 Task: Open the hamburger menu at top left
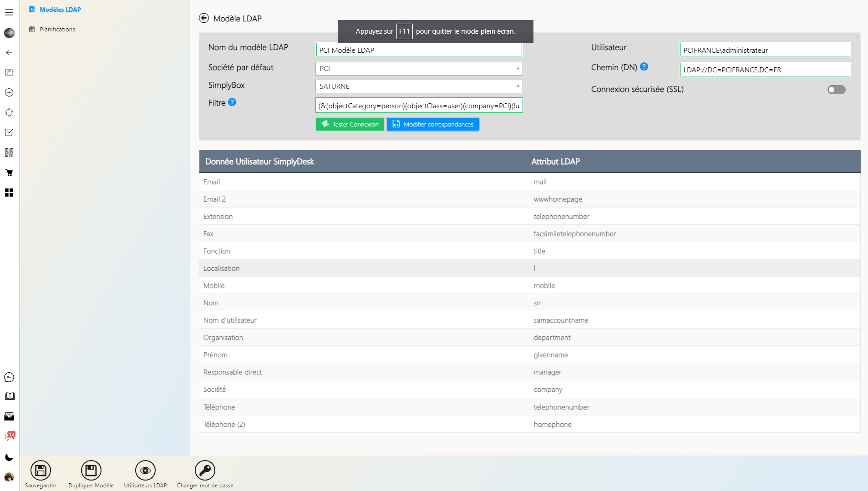coord(9,12)
